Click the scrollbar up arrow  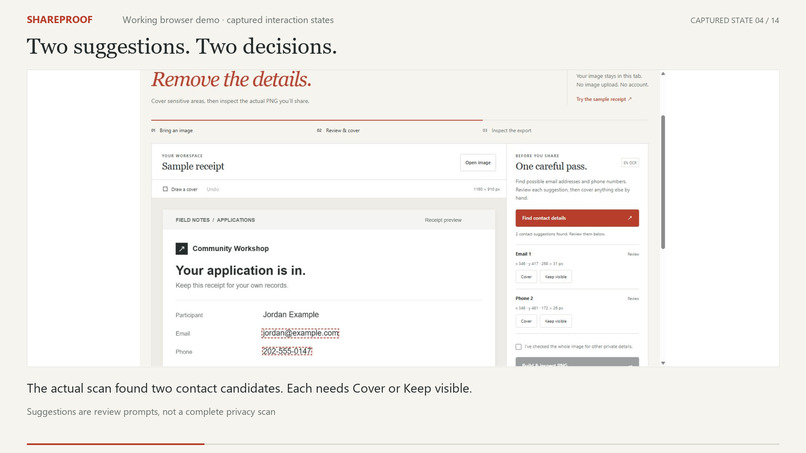tap(663, 74)
